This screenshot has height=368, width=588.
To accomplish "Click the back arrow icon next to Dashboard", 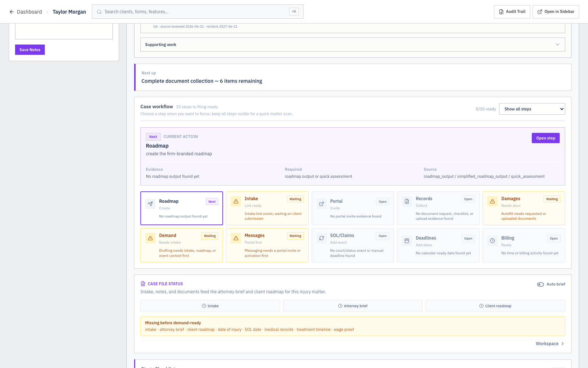I will pos(12,12).
